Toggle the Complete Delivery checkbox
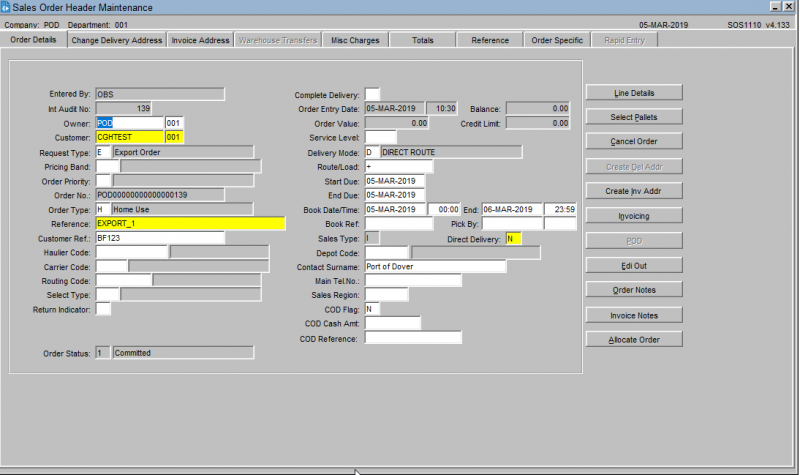 [372, 94]
